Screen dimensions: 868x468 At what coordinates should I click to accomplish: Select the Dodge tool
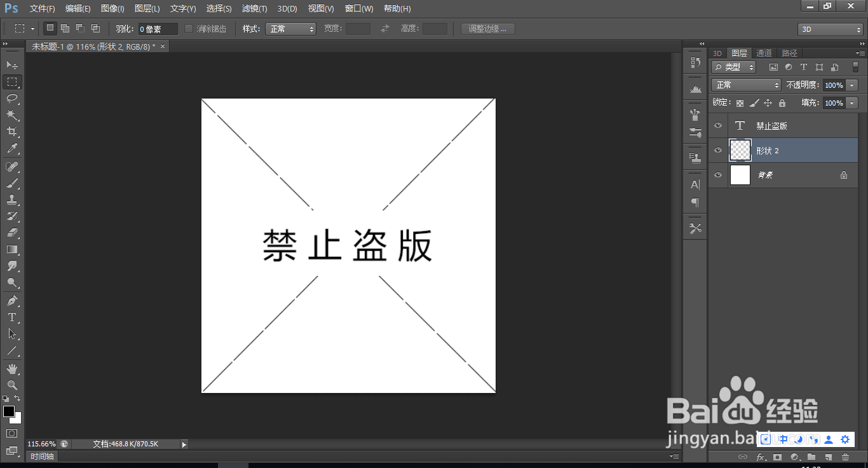click(x=12, y=282)
